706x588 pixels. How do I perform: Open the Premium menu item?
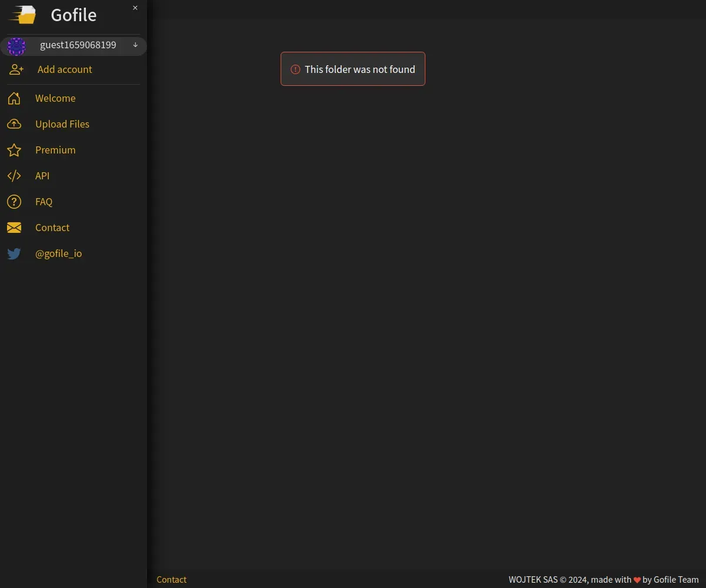(x=55, y=150)
